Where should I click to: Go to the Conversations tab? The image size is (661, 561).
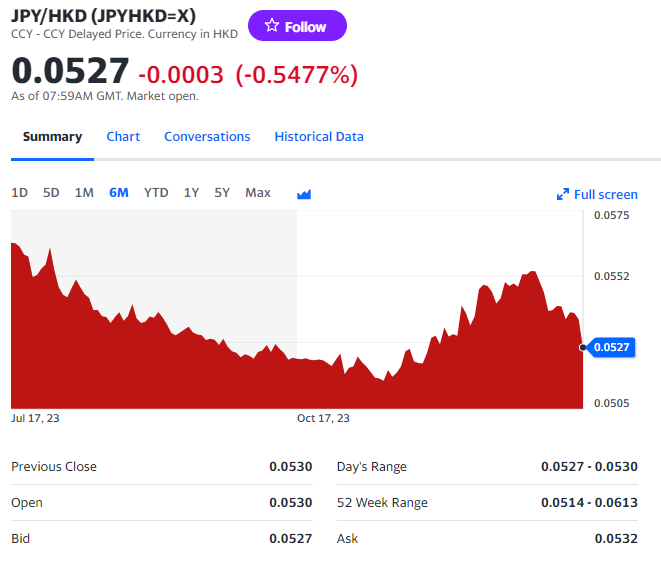[x=207, y=136]
